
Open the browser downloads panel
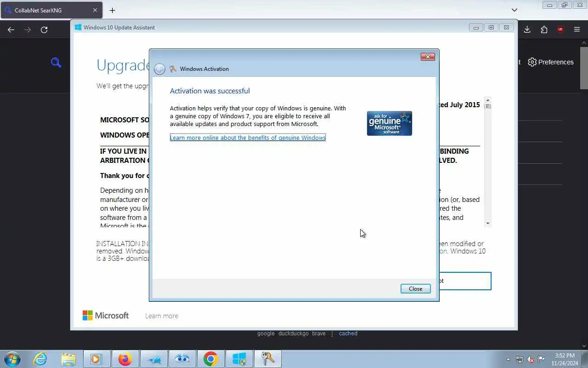click(527, 29)
